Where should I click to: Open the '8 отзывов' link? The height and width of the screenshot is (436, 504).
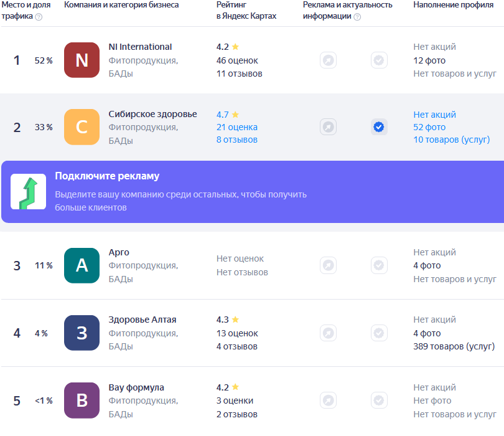[x=237, y=140]
